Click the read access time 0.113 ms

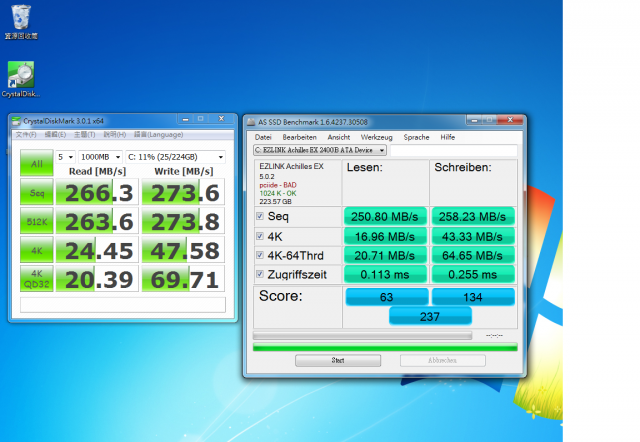pos(385,274)
